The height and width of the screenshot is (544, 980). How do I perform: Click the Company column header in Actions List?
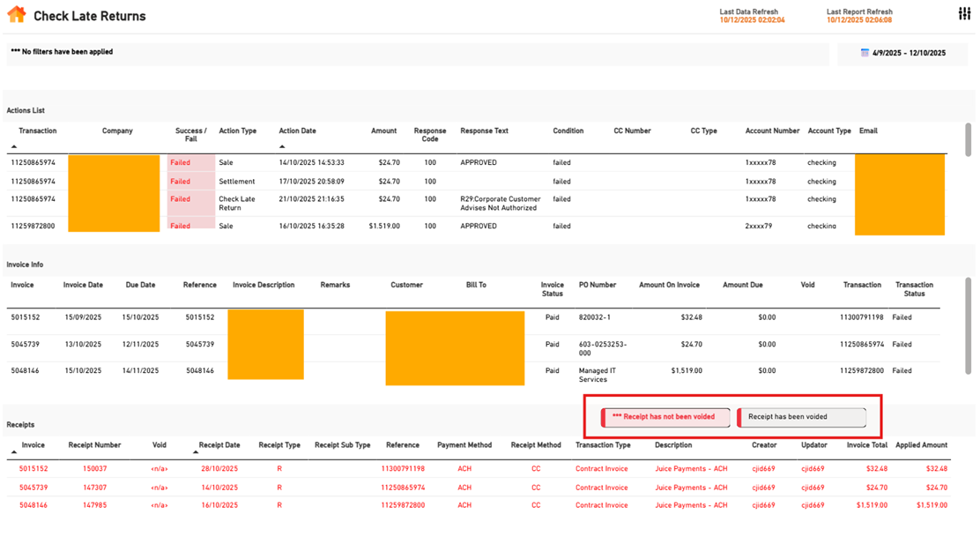point(117,131)
